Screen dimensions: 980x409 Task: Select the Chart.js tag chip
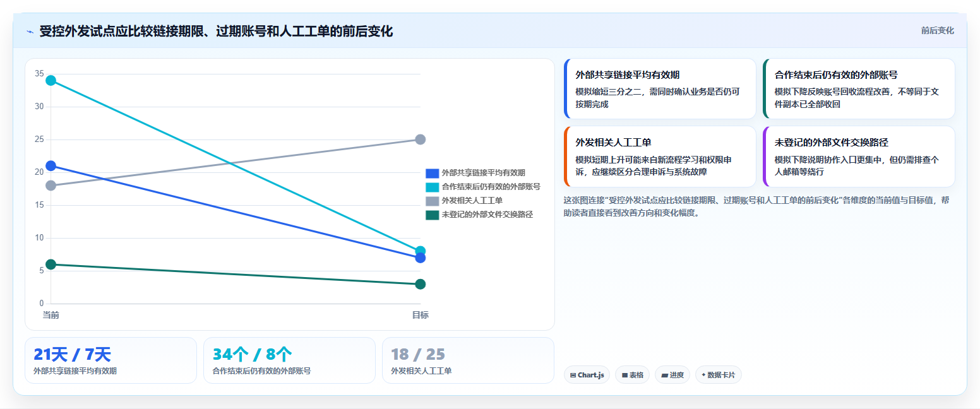point(587,375)
